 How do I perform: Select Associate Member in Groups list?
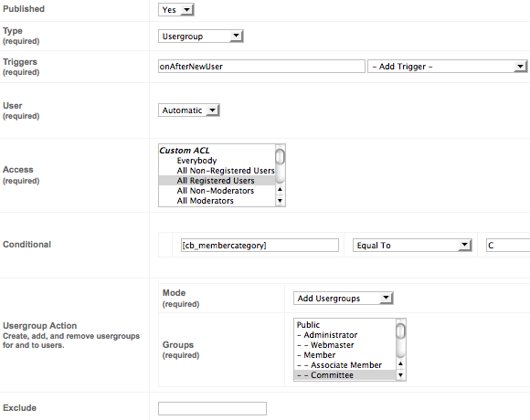click(x=345, y=365)
